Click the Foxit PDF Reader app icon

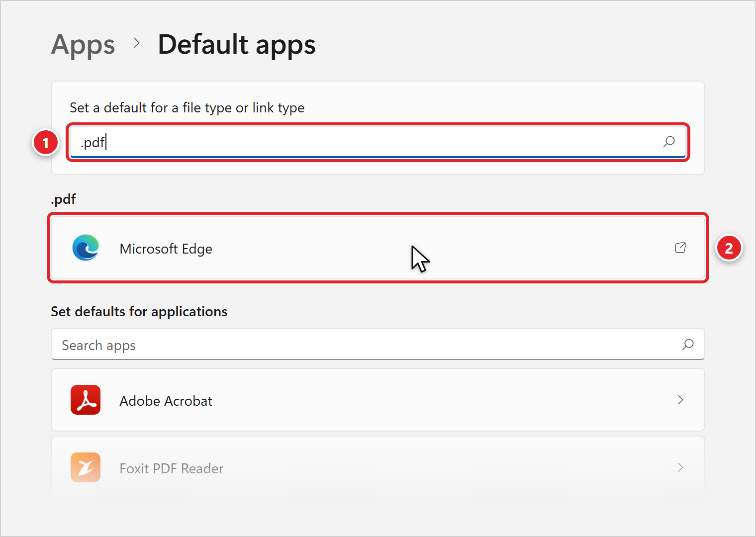click(86, 467)
